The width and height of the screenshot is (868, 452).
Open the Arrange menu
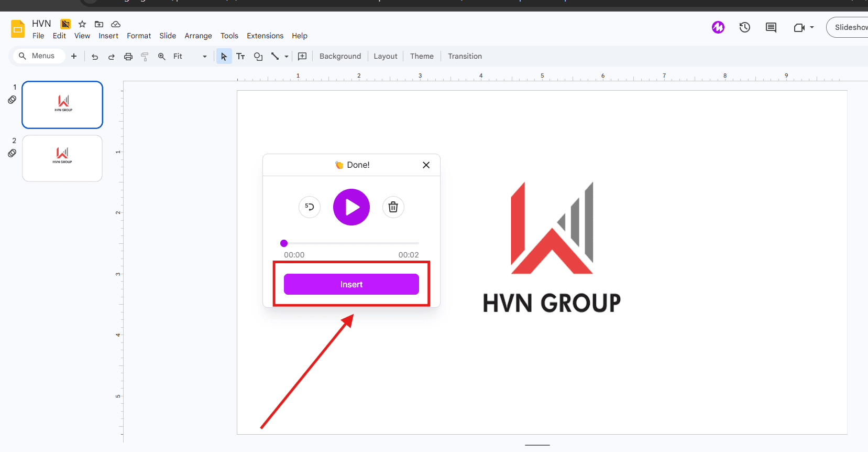pyautogui.click(x=198, y=36)
